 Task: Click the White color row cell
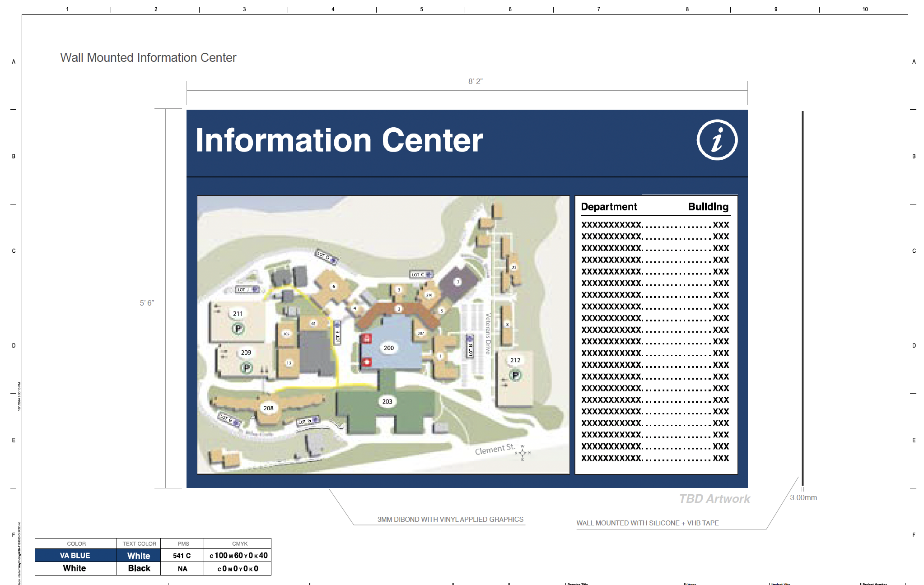click(x=75, y=568)
